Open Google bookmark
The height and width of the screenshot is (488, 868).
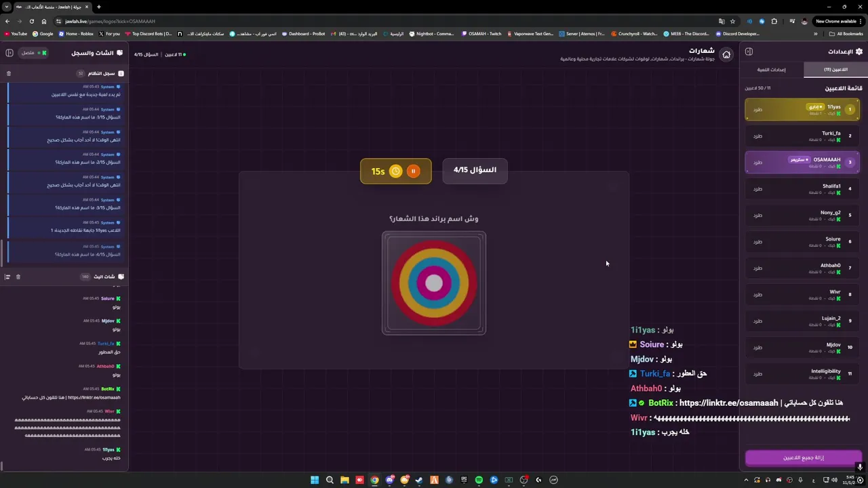(x=43, y=33)
